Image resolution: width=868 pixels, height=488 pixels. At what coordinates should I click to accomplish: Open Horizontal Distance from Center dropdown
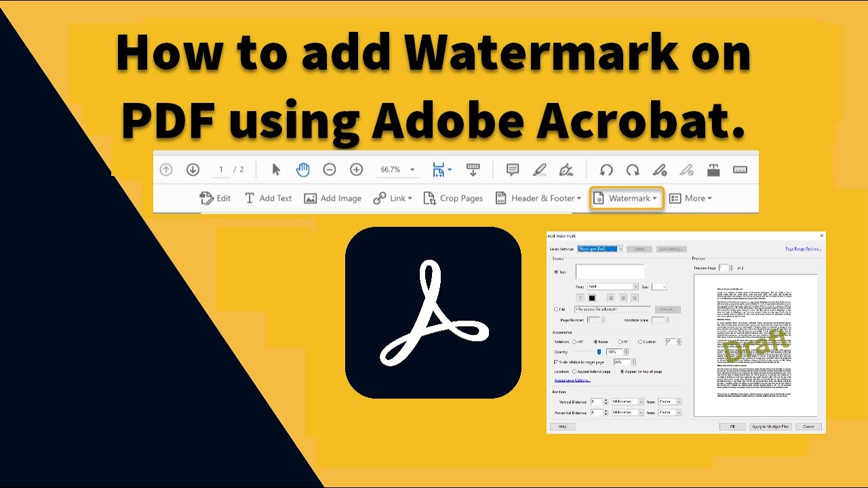coord(670,412)
